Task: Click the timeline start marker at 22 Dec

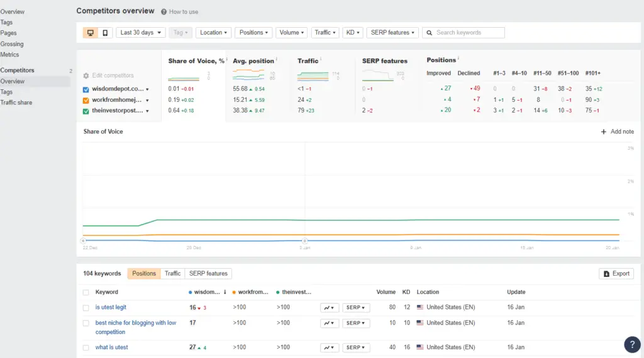Action: 84,241
